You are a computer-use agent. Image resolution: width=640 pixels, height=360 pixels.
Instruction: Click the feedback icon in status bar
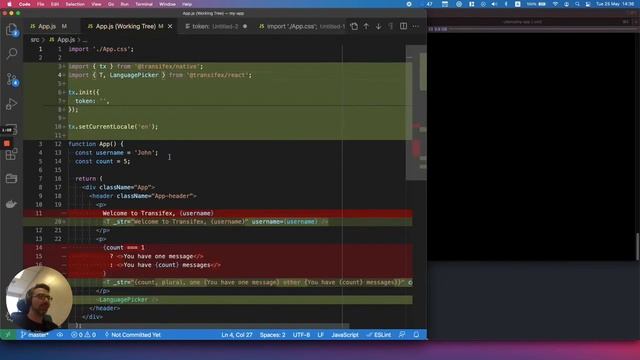point(402,335)
